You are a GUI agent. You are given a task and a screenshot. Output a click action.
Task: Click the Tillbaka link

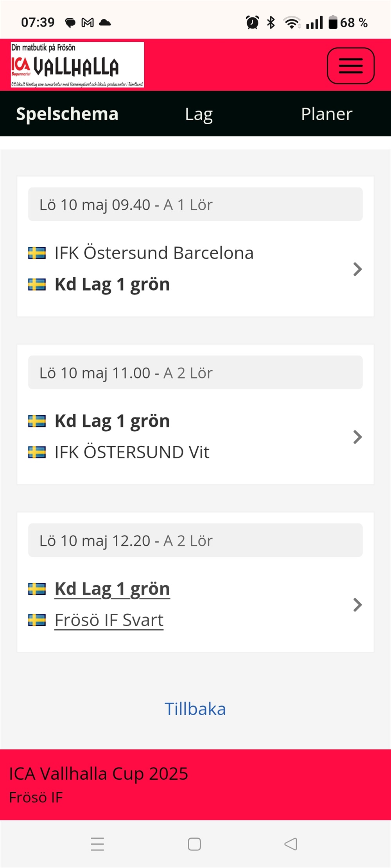[x=195, y=709]
